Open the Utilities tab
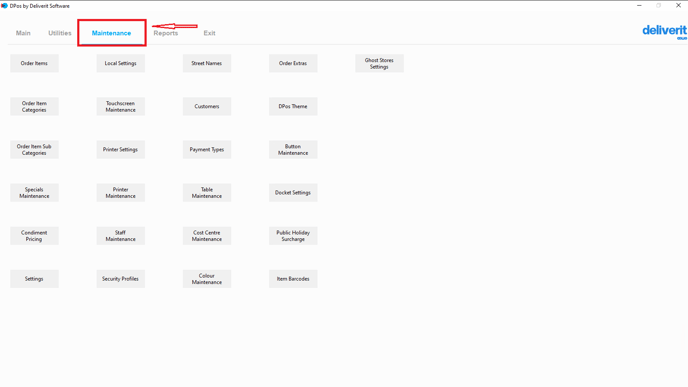The image size is (688, 387). (60, 33)
